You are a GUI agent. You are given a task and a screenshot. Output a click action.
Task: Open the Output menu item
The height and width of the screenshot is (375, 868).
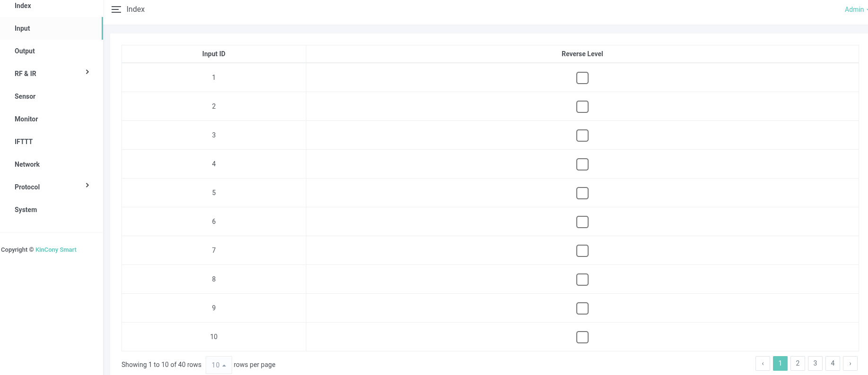coord(25,51)
